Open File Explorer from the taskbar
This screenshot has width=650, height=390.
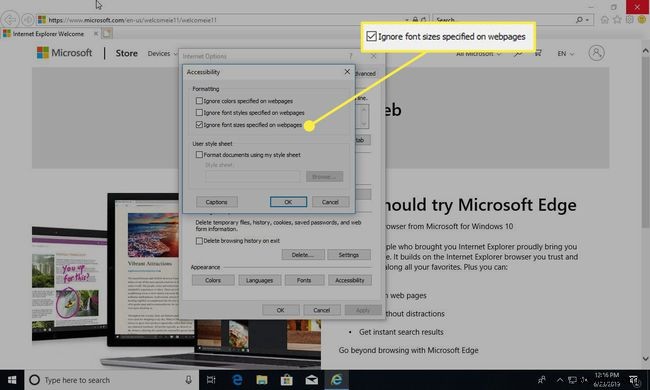click(262, 380)
